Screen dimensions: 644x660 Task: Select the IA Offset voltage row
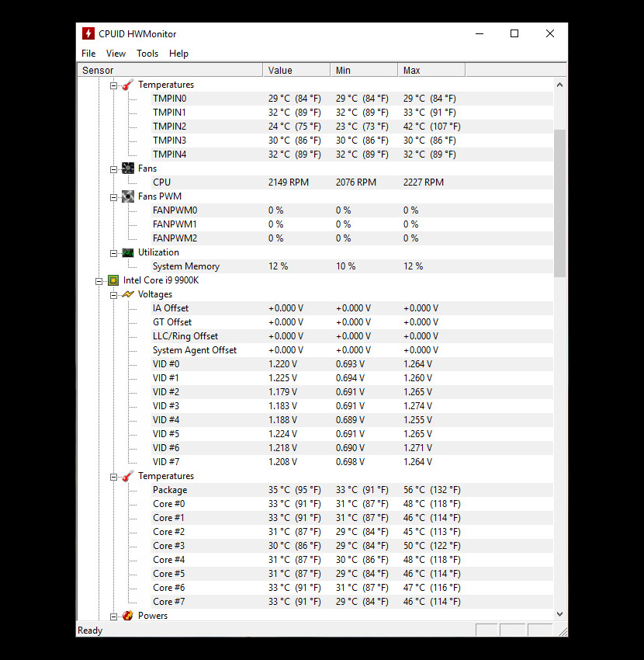[351, 308]
